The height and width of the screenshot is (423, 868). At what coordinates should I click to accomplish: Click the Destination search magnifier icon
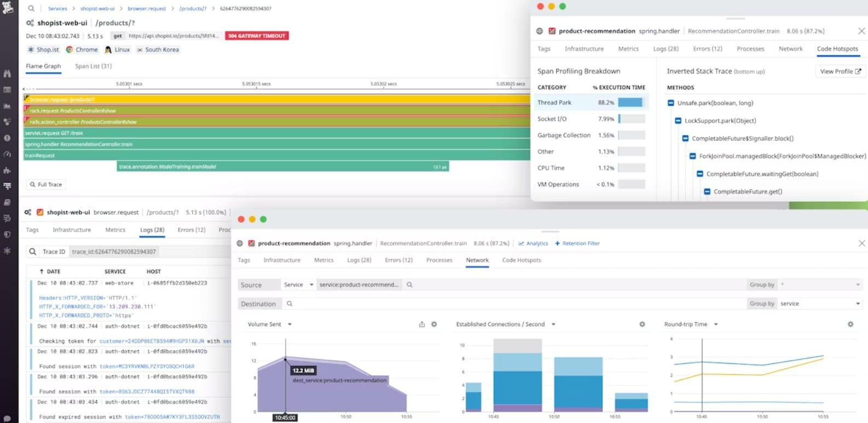(x=290, y=304)
